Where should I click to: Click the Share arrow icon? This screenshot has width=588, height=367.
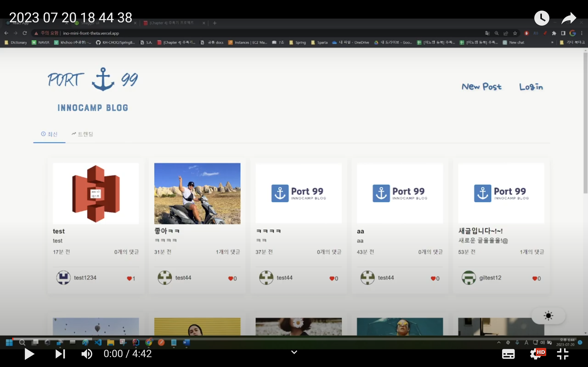click(568, 18)
